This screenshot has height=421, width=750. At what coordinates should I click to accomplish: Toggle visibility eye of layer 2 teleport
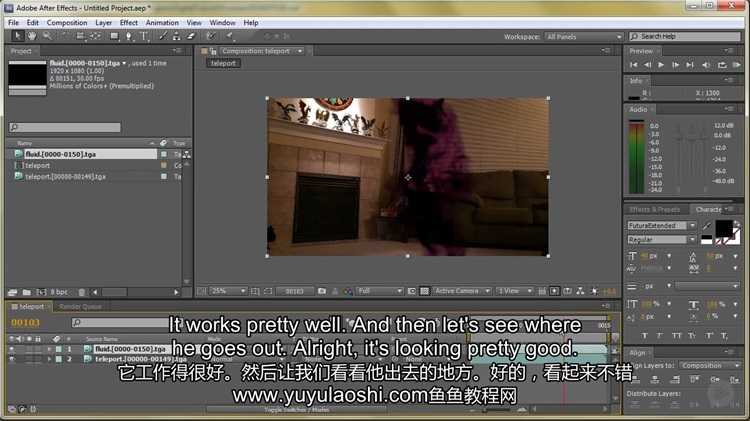pyautogui.click(x=12, y=359)
